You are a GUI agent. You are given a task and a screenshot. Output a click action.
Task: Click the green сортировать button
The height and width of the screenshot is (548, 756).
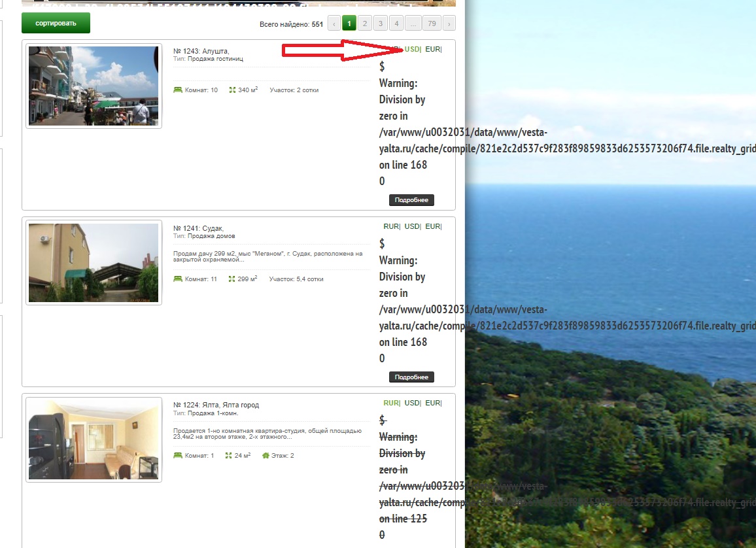56,23
